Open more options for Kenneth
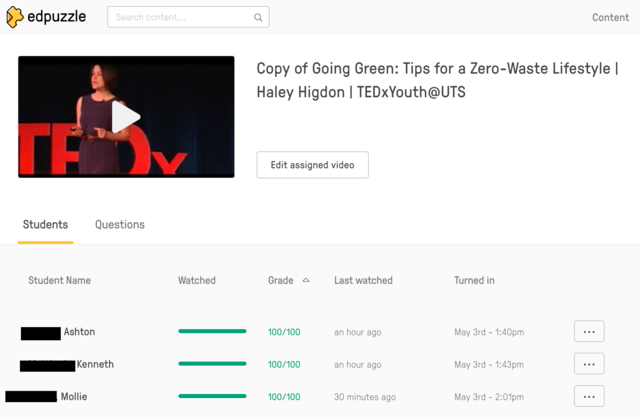The height and width of the screenshot is (417, 640). 589,364
